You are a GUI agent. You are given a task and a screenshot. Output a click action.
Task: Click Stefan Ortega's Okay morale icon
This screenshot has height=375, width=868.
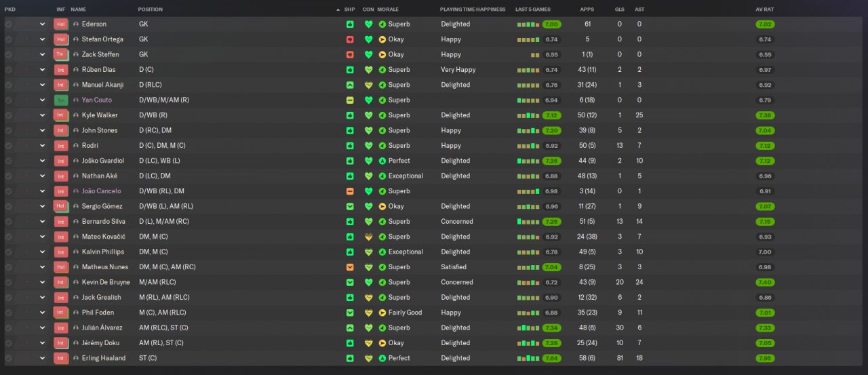pos(382,39)
